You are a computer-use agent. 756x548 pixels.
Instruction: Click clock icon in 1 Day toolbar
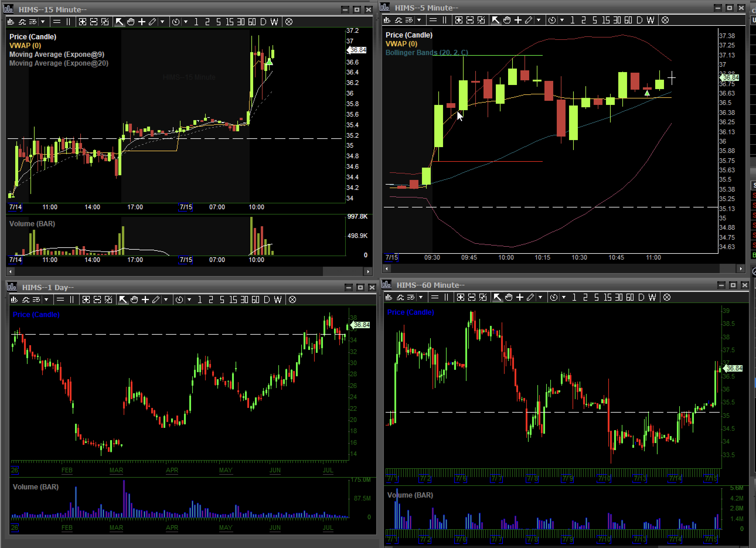179,300
